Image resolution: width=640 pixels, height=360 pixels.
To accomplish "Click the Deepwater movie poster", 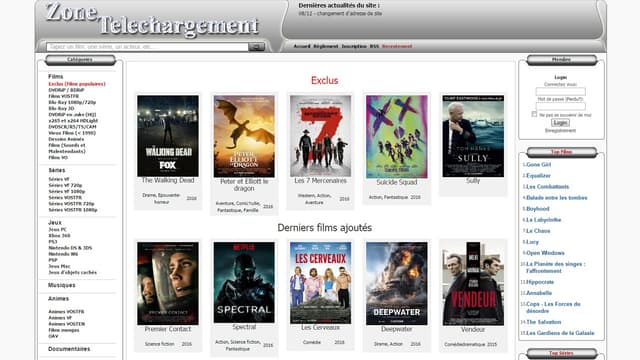I will [x=397, y=284].
